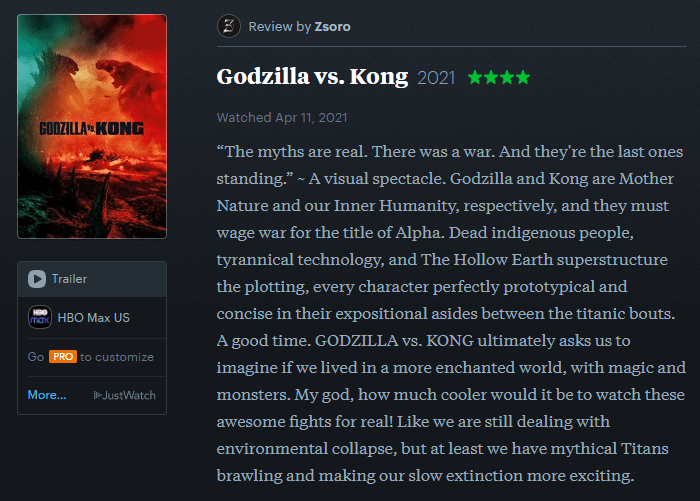
Task: Play the film via the Trailer label
Action: (70, 279)
